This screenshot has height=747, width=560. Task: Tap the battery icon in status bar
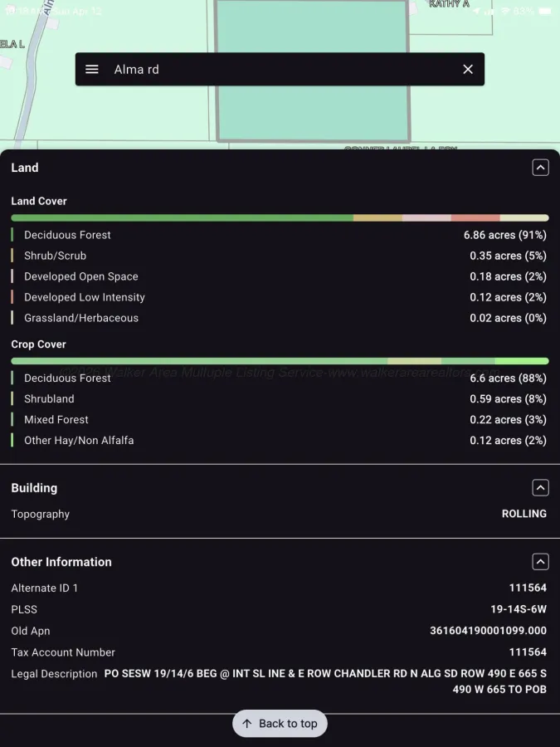tap(545, 11)
